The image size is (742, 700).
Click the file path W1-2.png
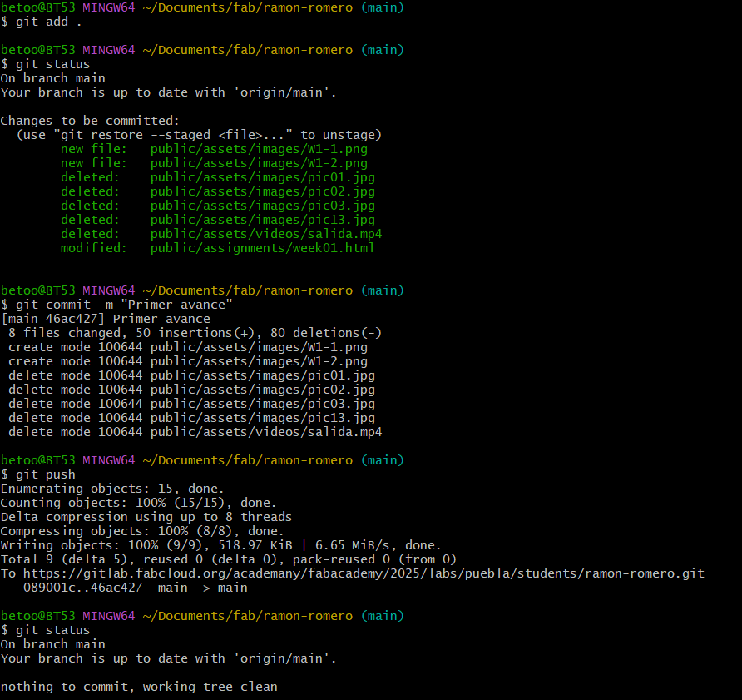[258, 163]
